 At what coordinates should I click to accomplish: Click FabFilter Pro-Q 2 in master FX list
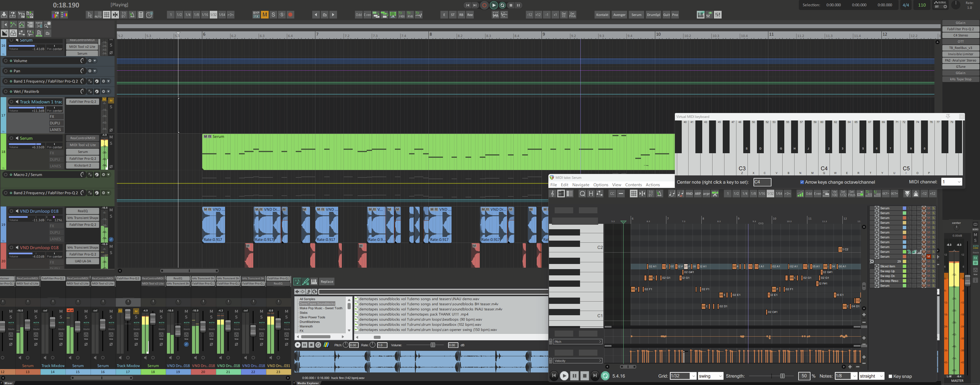[960, 29]
